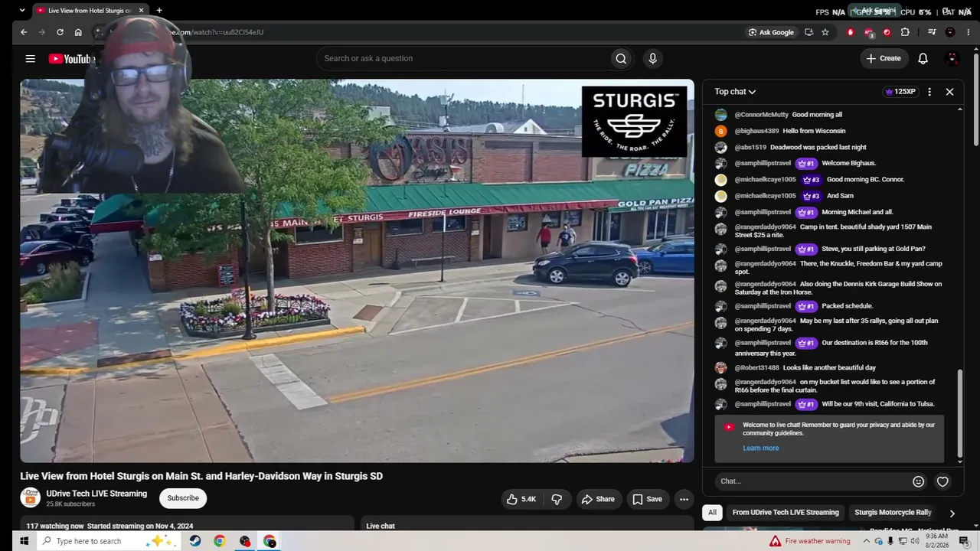Click the "Packed schedule." chat message
Screen dimensions: 980x551
coord(847,306)
